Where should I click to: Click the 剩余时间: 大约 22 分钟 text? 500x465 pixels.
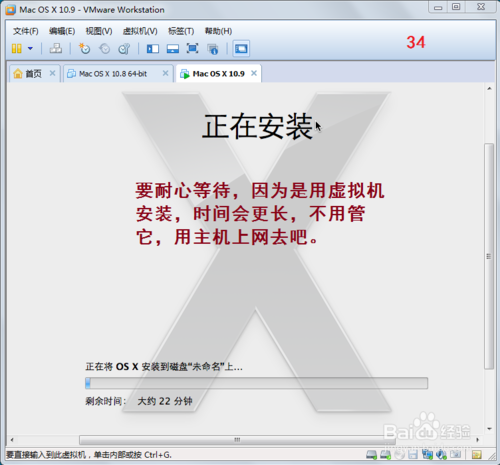coord(139,401)
